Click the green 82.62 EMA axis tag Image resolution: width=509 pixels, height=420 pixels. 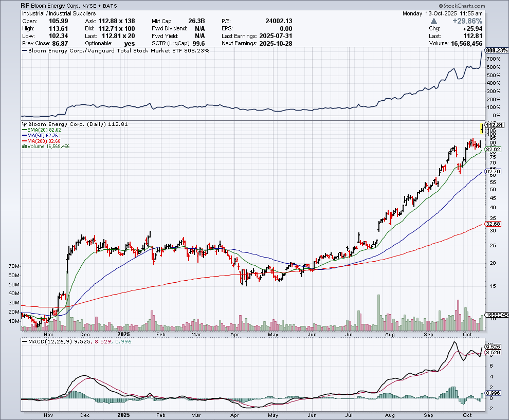point(493,149)
